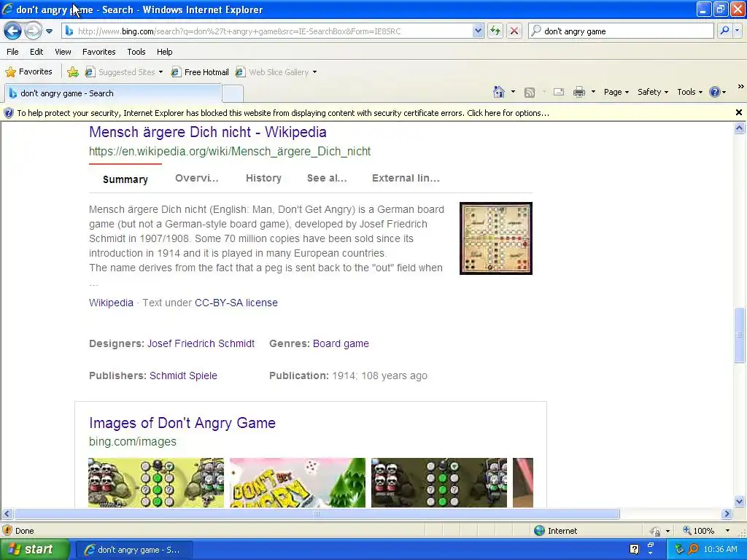Select the Overvi... tab
This screenshot has width=747, height=560.
tap(197, 178)
